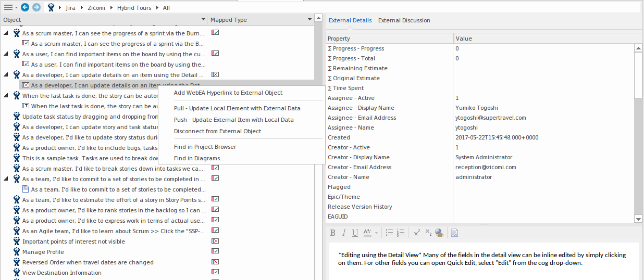Choose 'Find in Project Browser' from the context menu
Image resolution: width=644 pixels, height=280 pixels.
205,147
